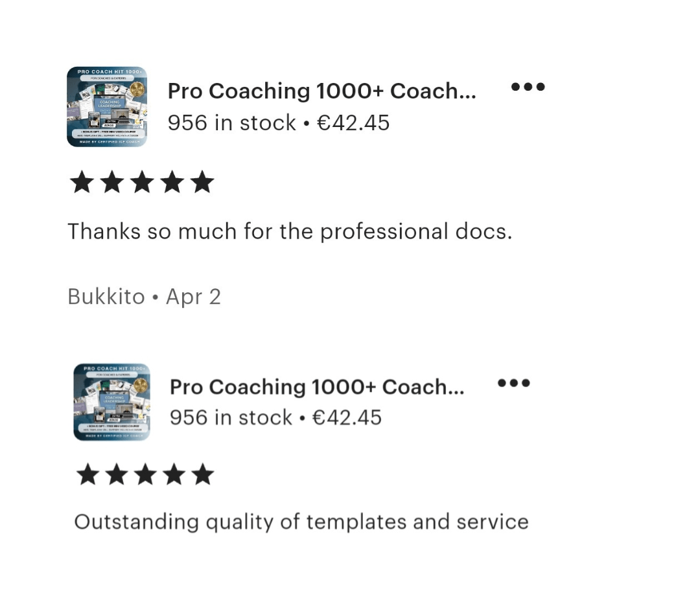700x604 pixels.
Task: Click the second star in Bukkito's review rating
Action: coord(112,183)
